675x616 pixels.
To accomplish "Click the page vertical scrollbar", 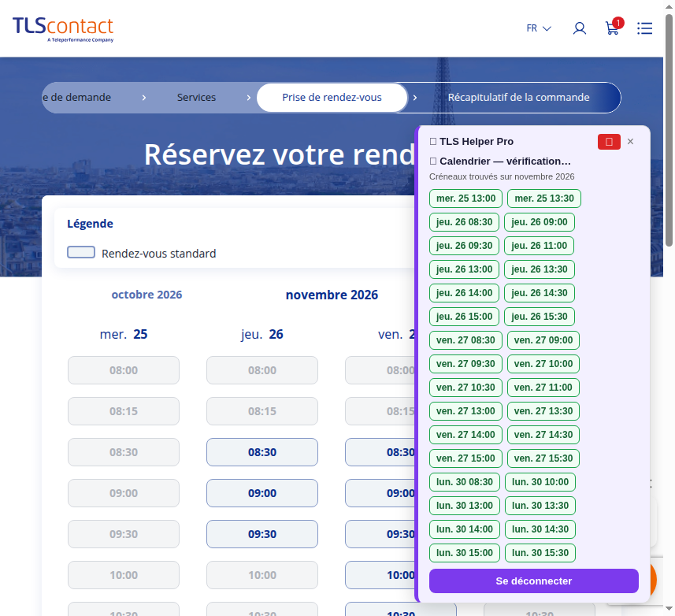I will tap(669, 131).
